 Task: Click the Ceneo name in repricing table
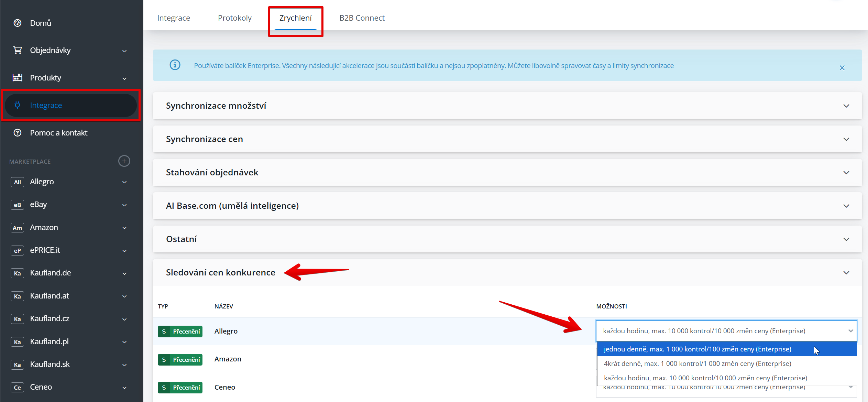tap(225, 387)
